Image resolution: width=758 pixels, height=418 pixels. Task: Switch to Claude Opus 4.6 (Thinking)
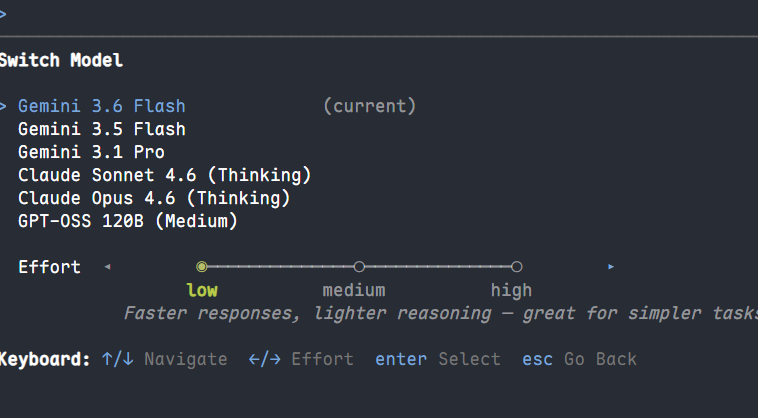pos(154,199)
